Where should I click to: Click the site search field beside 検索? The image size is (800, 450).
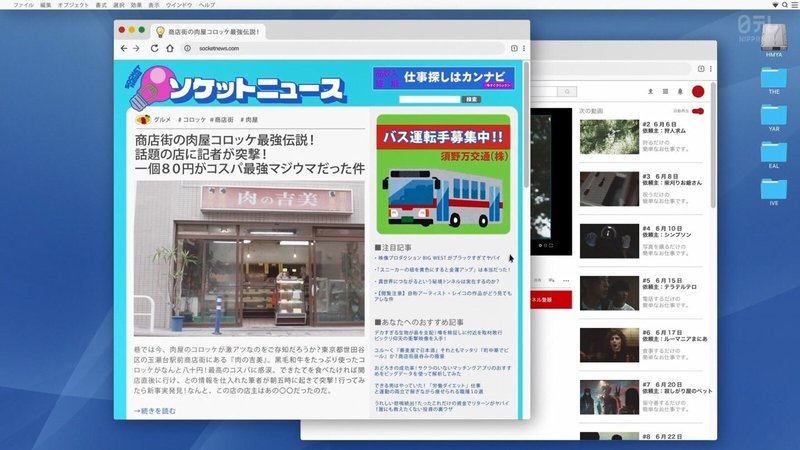(430, 99)
